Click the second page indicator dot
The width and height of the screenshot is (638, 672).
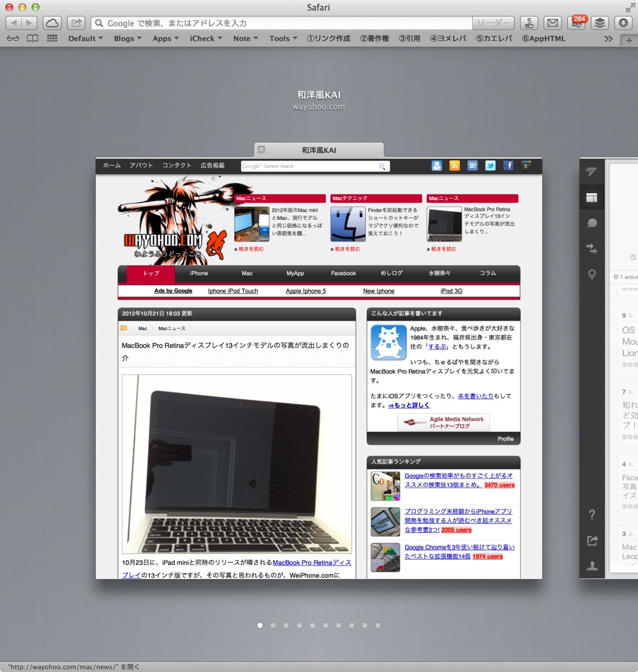[273, 625]
